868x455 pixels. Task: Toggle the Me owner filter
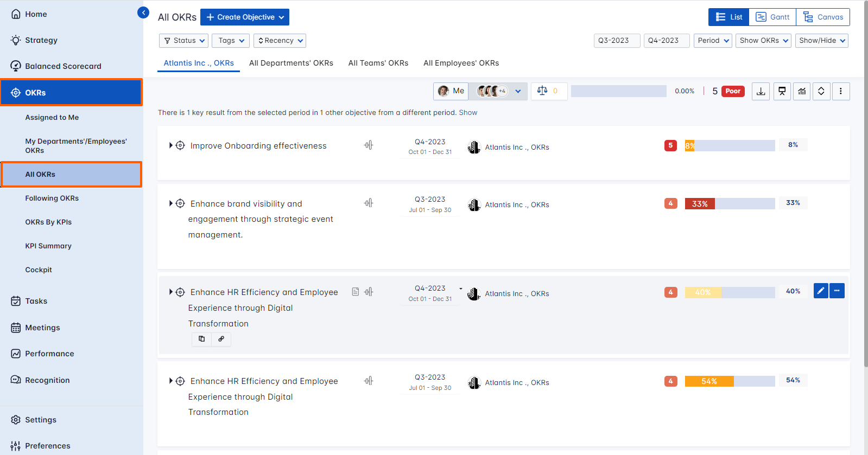pyautogui.click(x=451, y=91)
